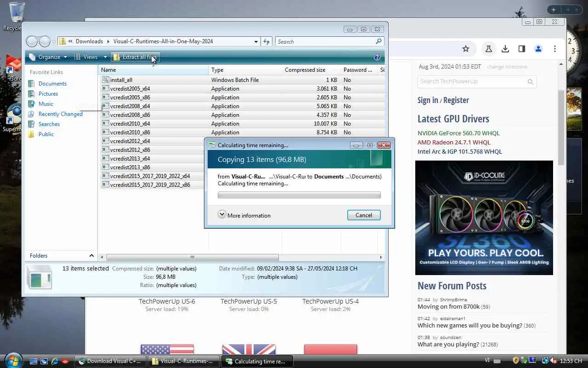Click the copy progress bar
The height and width of the screenshot is (368, 588).
(299, 195)
